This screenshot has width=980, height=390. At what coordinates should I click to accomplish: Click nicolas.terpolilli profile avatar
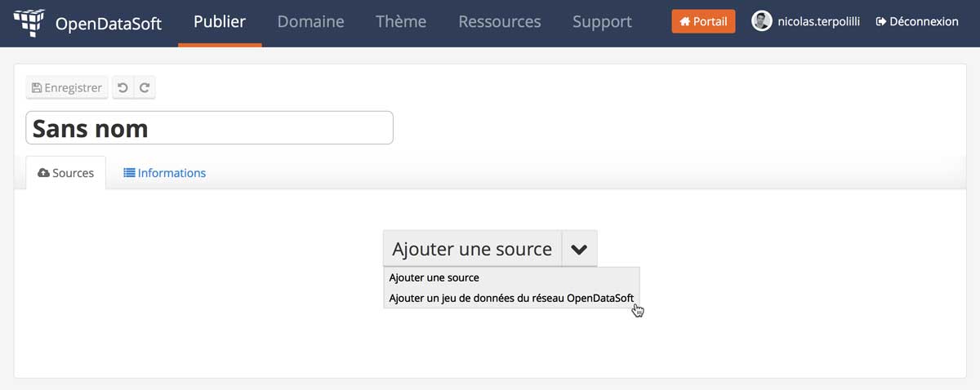click(761, 22)
